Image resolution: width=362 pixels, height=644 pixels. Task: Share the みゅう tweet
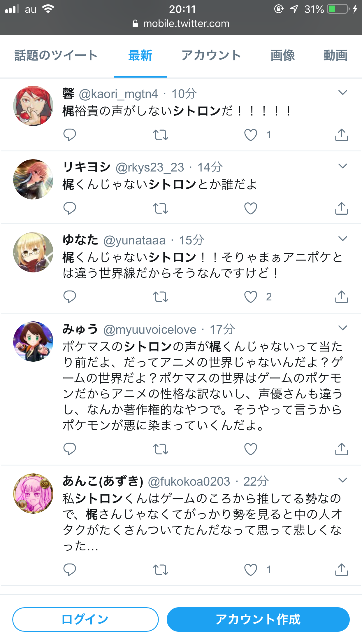(x=342, y=449)
